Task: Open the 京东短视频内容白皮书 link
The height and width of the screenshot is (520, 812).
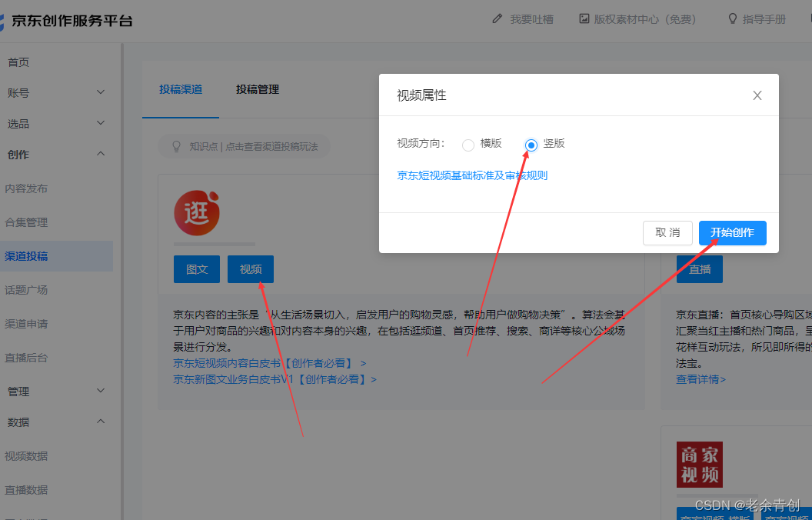Action: pyautogui.click(x=270, y=364)
